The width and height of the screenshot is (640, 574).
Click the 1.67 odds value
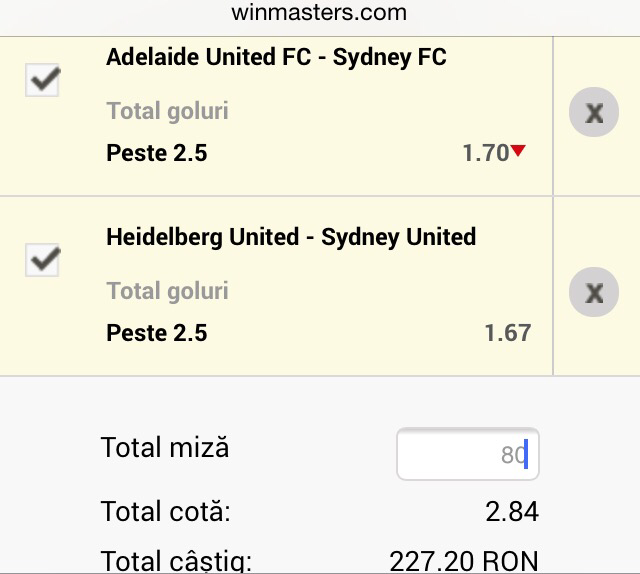coord(507,333)
